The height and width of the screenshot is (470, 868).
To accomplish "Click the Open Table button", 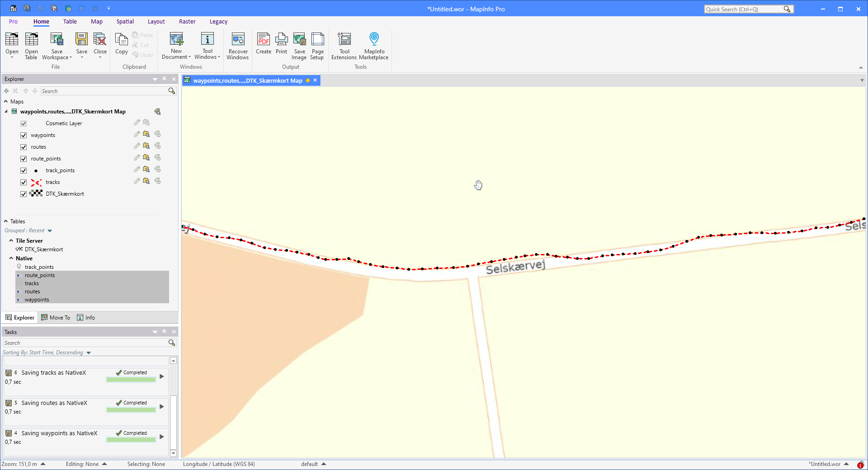I will coord(31,45).
